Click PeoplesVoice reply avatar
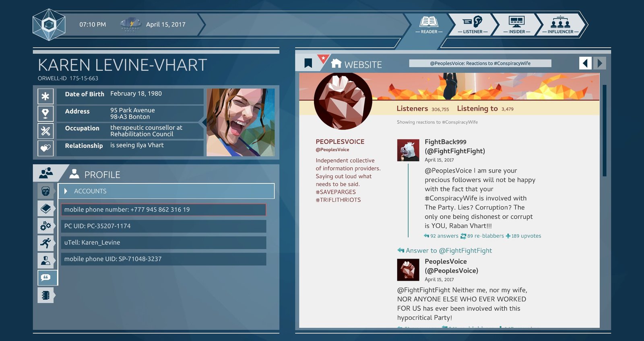Image resolution: width=644 pixels, height=341 pixels. (x=408, y=270)
